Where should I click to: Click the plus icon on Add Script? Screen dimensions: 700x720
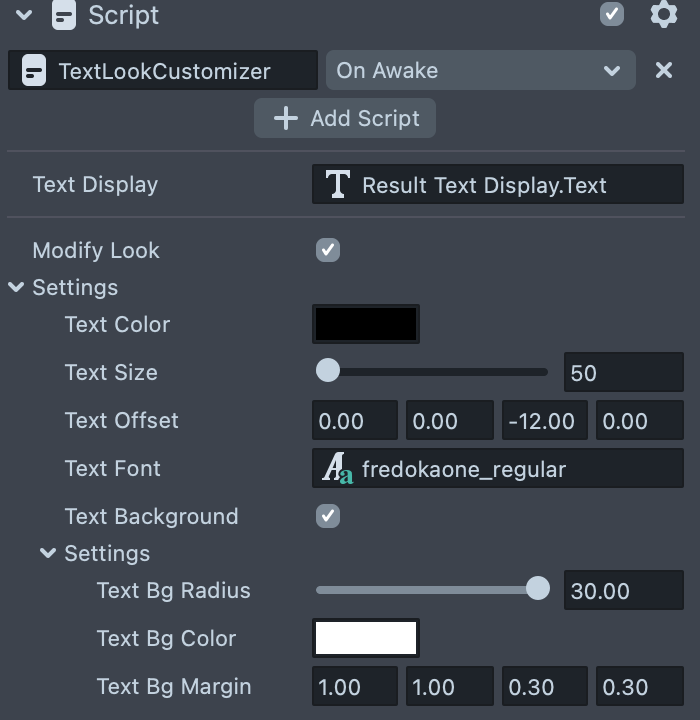pos(286,118)
